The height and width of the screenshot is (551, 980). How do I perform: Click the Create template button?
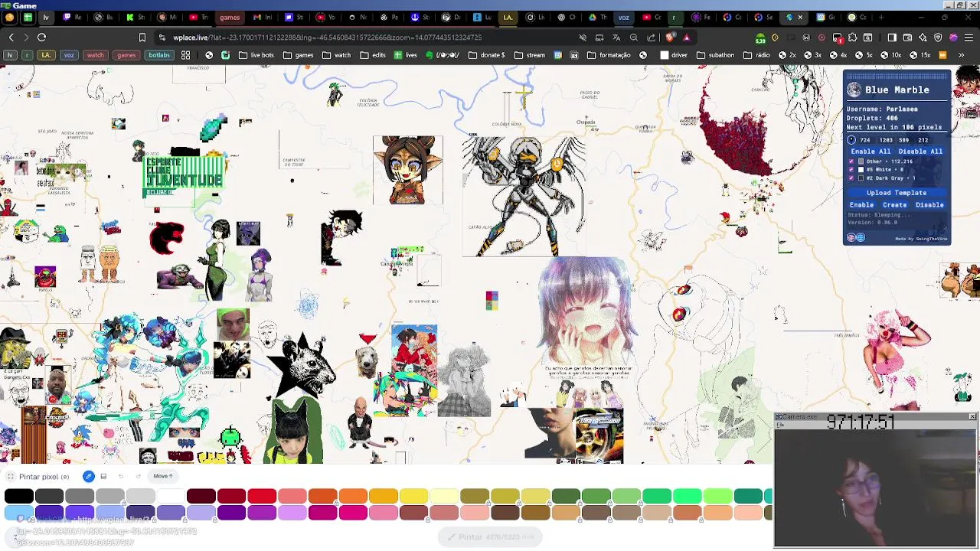point(894,205)
